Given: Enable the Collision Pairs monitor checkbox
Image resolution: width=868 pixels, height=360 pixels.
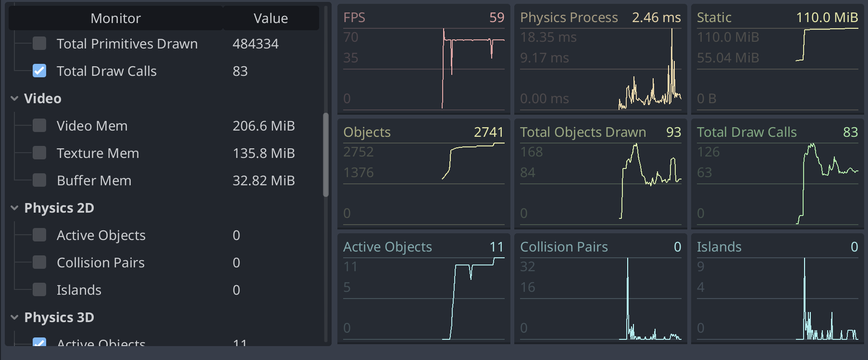Looking at the screenshot, I should pyautogui.click(x=39, y=263).
